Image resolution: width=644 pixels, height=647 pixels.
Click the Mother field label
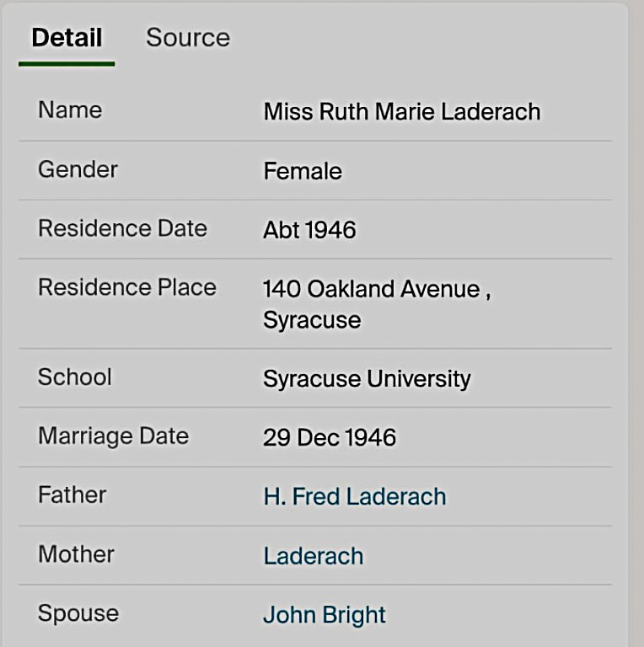(x=76, y=553)
